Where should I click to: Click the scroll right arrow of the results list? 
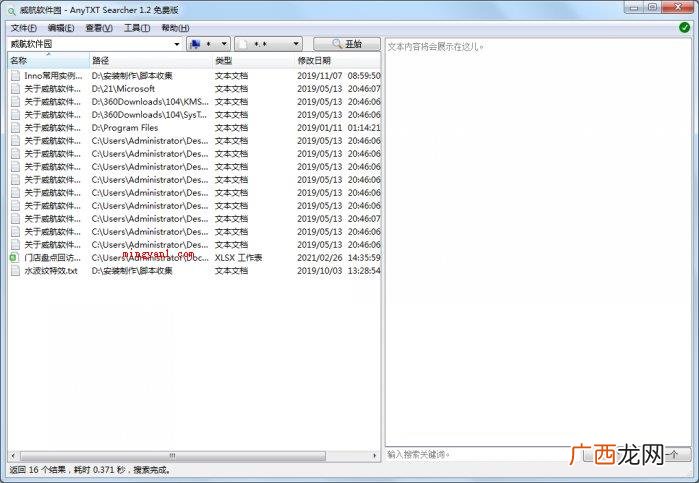374,456
